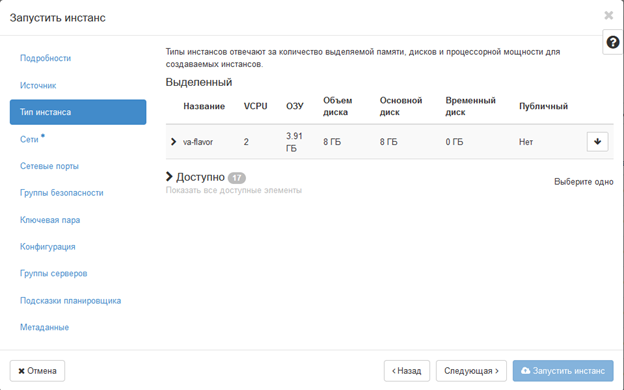This screenshot has height=390, width=624.
Task: Click the Отмена button
Action: (37, 371)
